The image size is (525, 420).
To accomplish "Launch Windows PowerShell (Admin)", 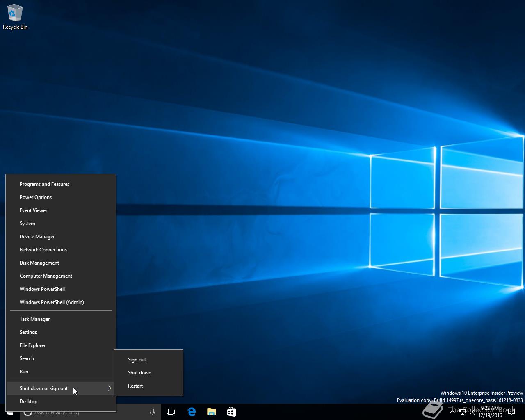I will click(61, 302).
